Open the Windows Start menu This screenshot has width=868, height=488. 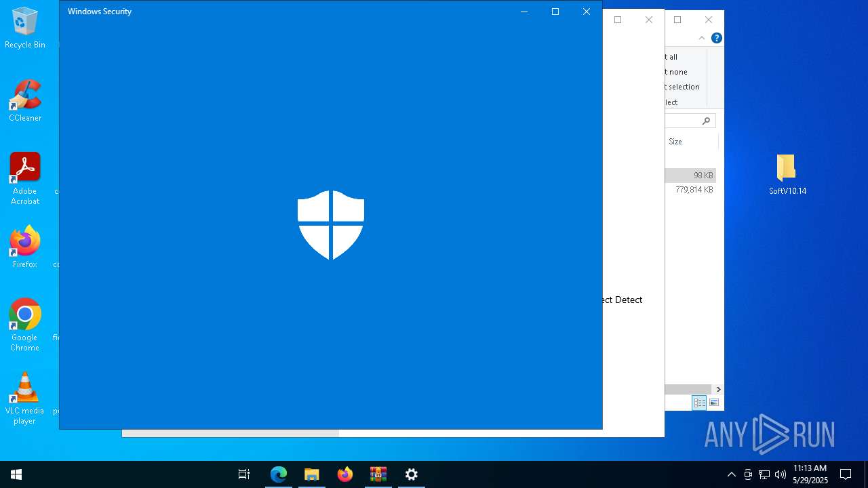(16, 474)
